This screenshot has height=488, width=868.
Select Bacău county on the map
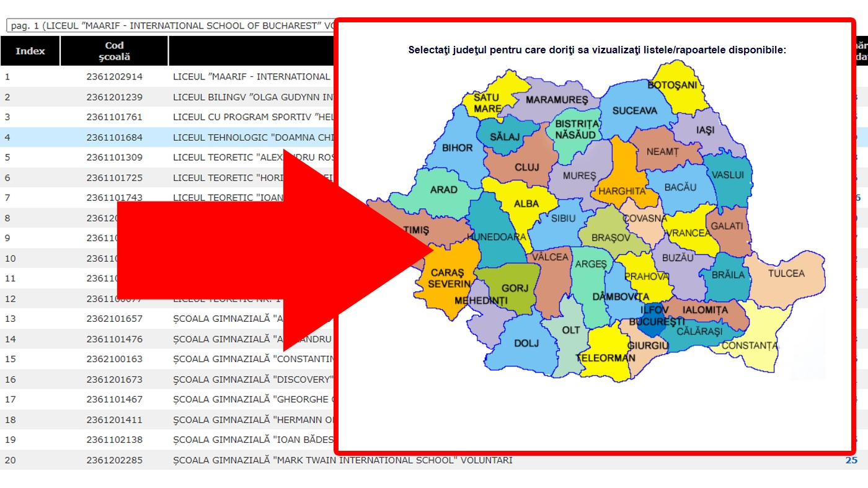point(680,187)
